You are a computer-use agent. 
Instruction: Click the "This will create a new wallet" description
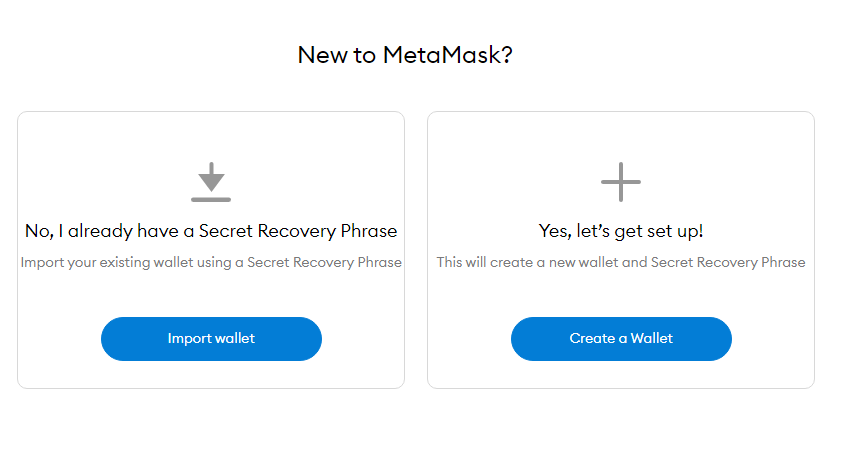[x=621, y=262]
